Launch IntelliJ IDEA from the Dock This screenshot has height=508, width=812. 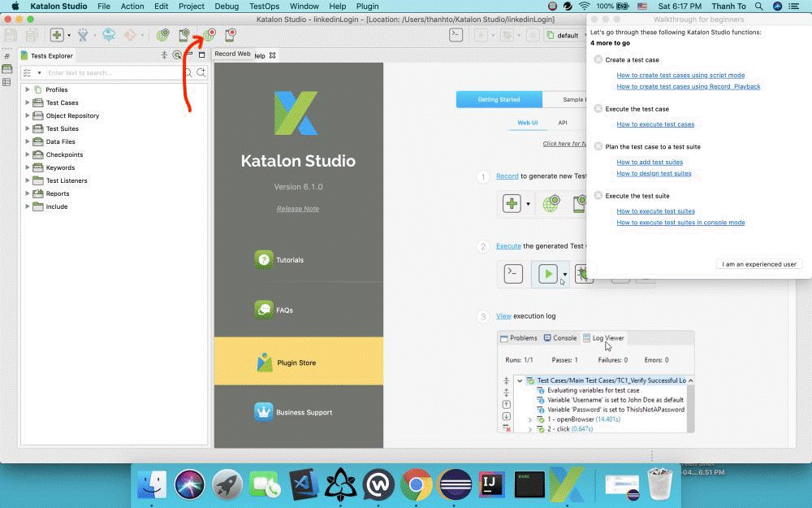click(x=491, y=484)
